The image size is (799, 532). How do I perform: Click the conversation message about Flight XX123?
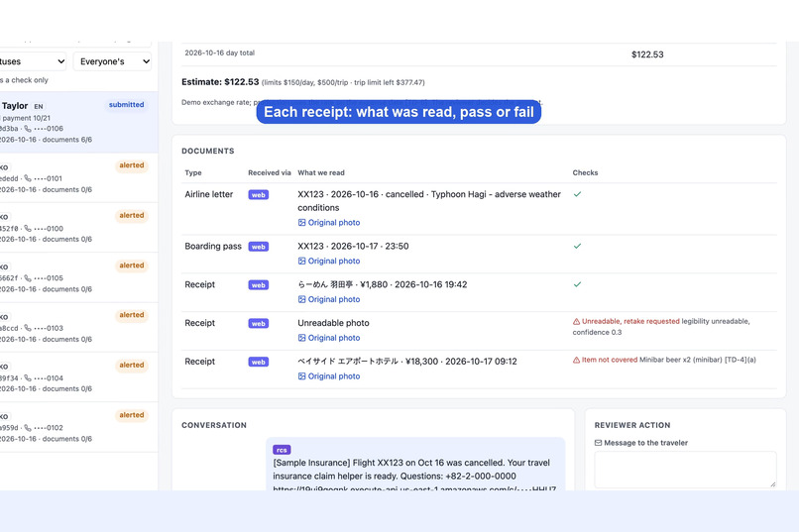(414, 465)
